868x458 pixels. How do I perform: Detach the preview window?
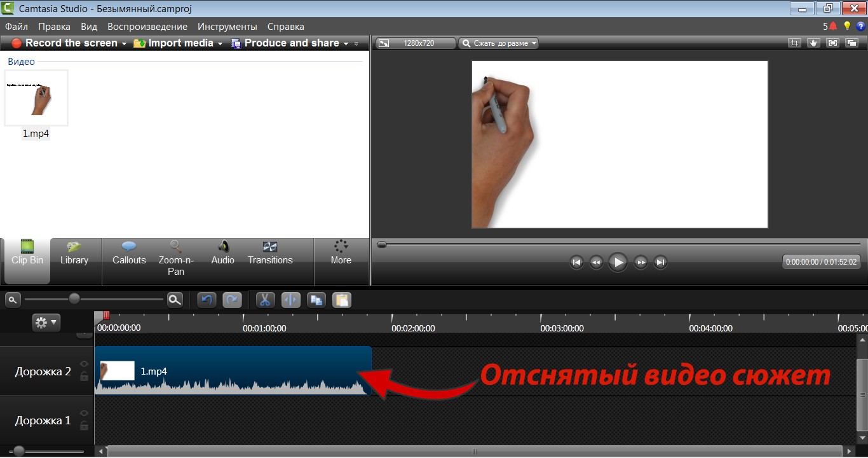(x=852, y=43)
